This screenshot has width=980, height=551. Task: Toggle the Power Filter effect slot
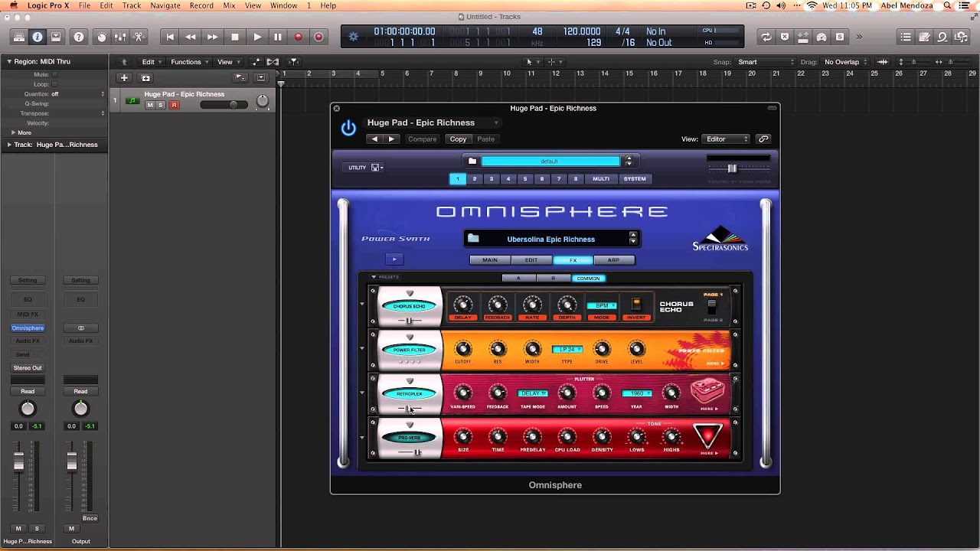(410, 350)
